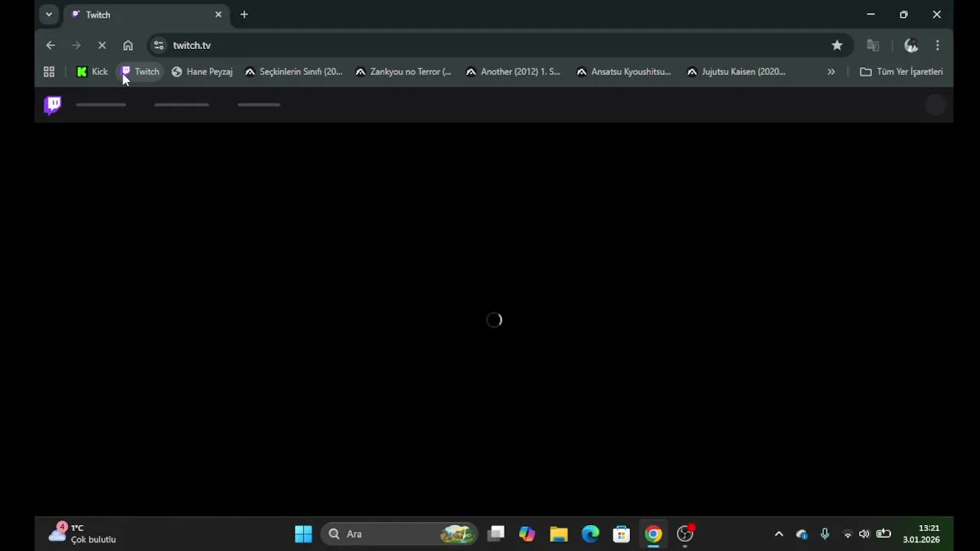
Task: Go back to the previous page
Action: point(51,45)
